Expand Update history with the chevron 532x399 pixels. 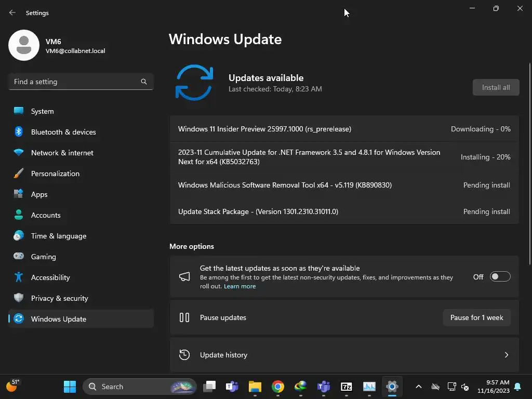tap(506, 355)
